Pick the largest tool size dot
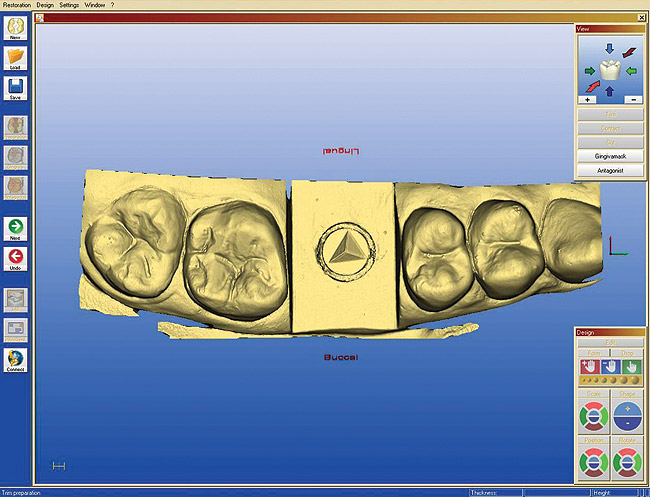The width and height of the screenshot is (650, 497). click(x=635, y=381)
